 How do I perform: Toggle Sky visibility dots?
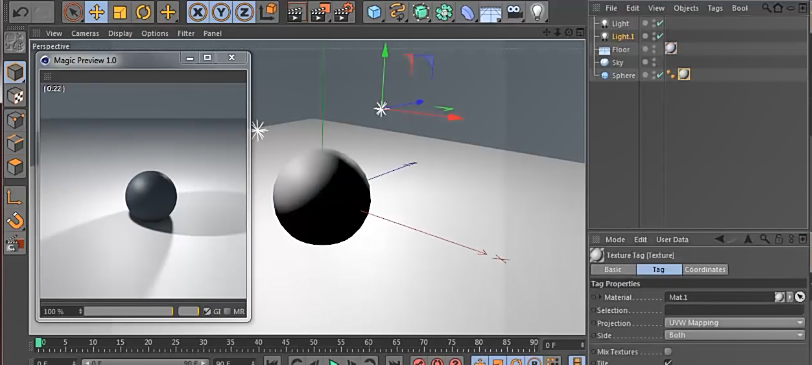click(x=654, y=62)
